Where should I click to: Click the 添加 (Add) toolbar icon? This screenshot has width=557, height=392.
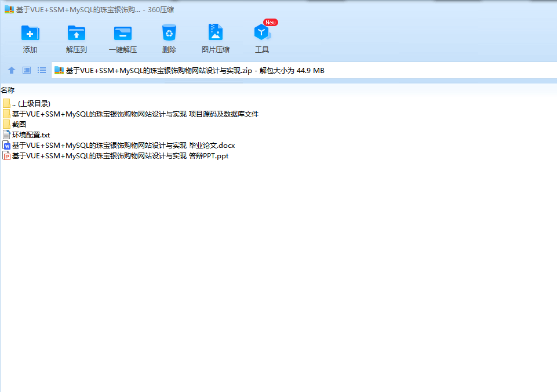(30, 32)
